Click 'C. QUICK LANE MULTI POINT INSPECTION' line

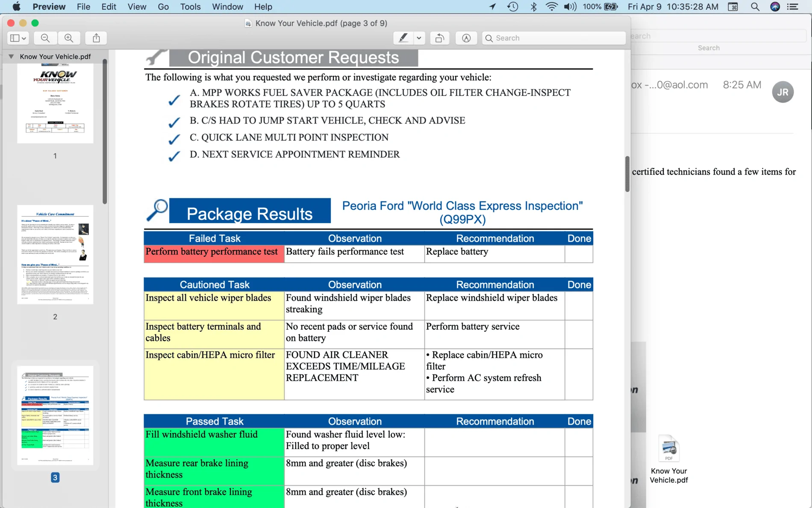click(x=289, y=137)
